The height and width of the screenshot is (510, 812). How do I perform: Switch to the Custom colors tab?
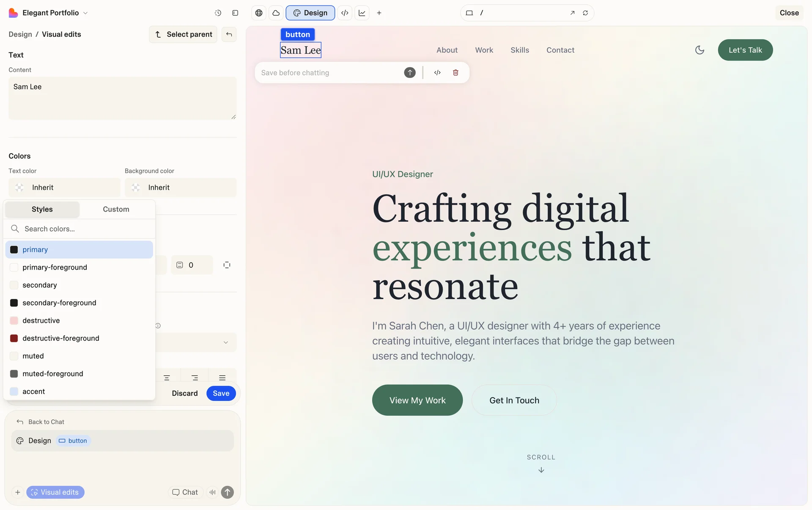coord(116,209)
